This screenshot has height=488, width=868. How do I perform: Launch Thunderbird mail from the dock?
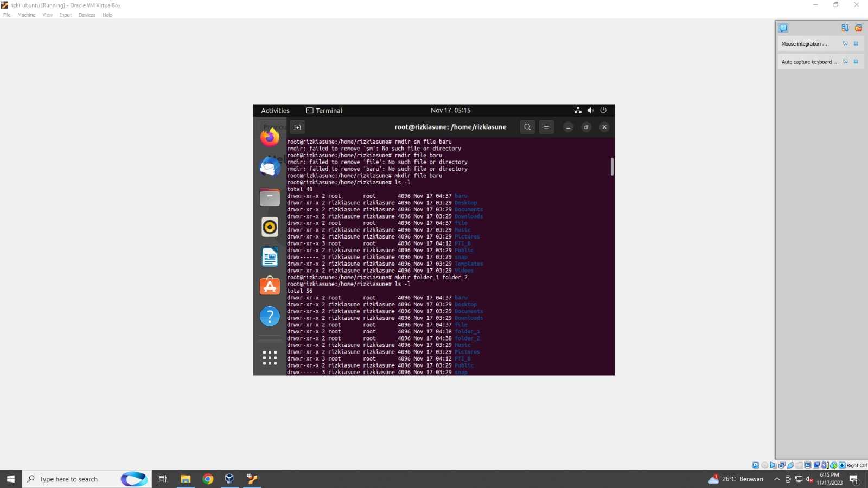pyautogui.click(x=270, y=167)
